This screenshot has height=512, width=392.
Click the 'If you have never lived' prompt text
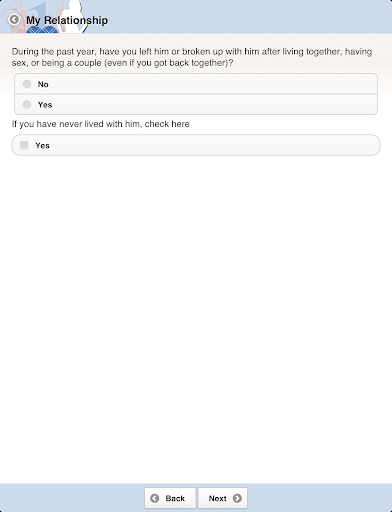point(101,124)
